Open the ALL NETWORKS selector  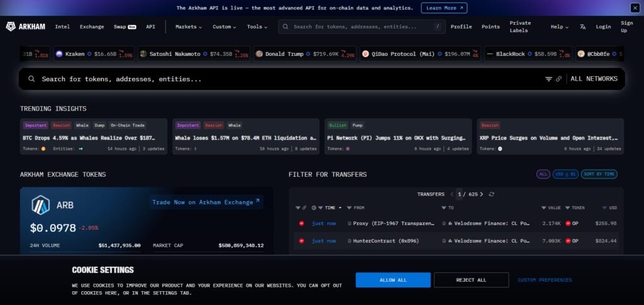point(594,79)
